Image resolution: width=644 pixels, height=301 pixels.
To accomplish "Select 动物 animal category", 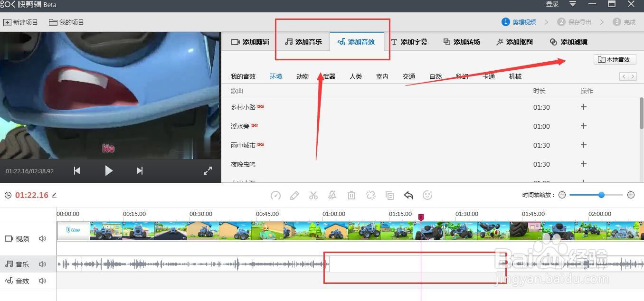I will pyautogui.click(x=303, y=76).
